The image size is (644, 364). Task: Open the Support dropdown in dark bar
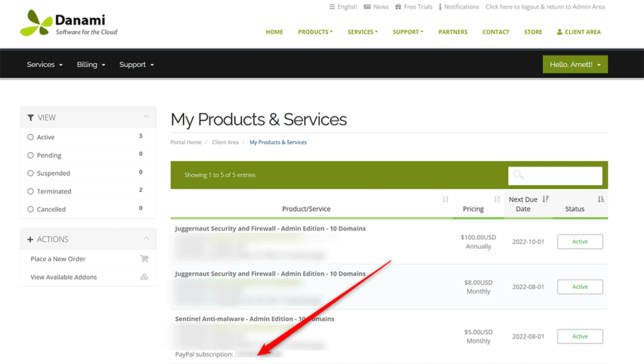136,64
